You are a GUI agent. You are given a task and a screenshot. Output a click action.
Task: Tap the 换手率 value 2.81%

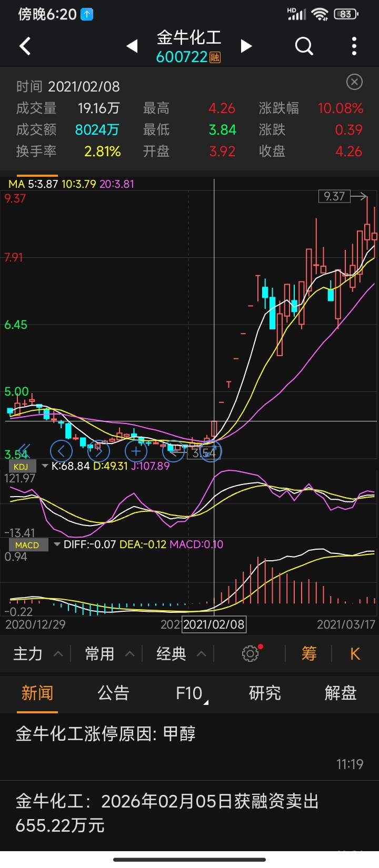[103, 152]
